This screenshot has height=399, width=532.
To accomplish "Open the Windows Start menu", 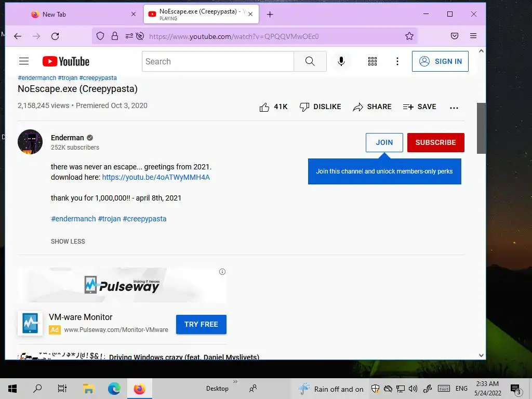I will coord(12,389).
